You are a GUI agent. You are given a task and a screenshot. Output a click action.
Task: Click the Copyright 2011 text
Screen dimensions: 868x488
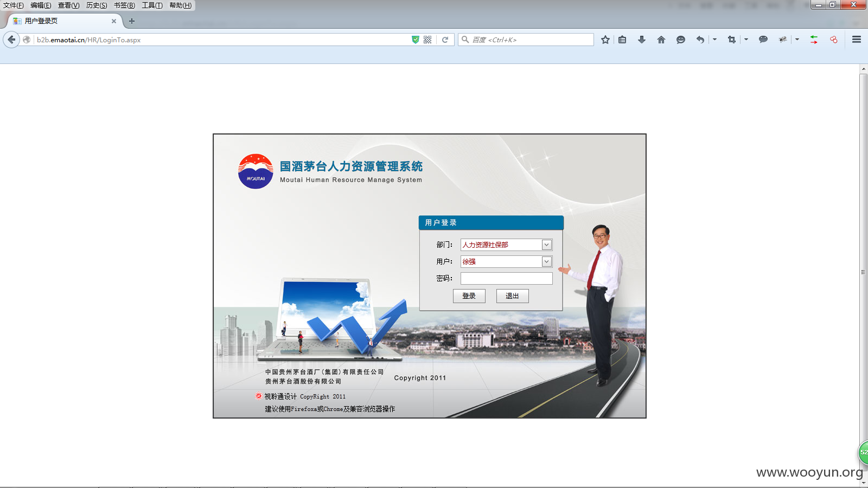[420, 378]
